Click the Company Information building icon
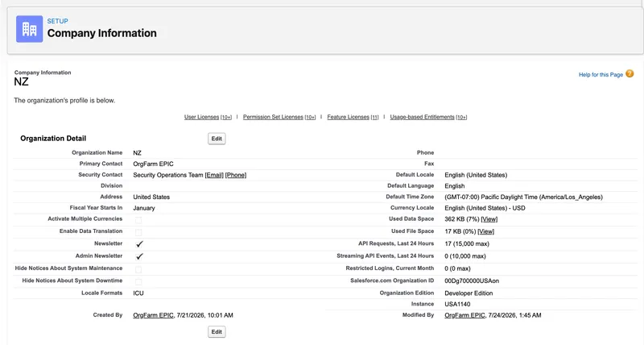Image resolution: width=644 pixels, height=345 pixels. coord(30,29)
